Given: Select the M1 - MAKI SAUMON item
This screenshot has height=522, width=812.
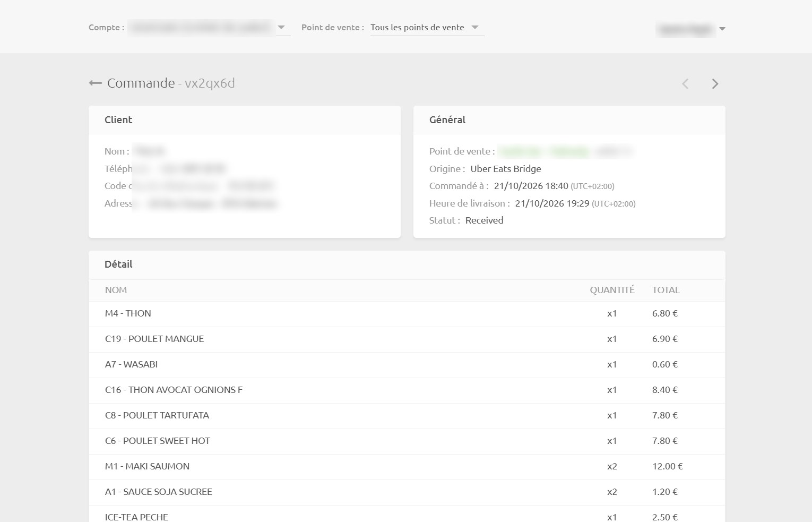Looking at the screenshot, I should (147, 466).
